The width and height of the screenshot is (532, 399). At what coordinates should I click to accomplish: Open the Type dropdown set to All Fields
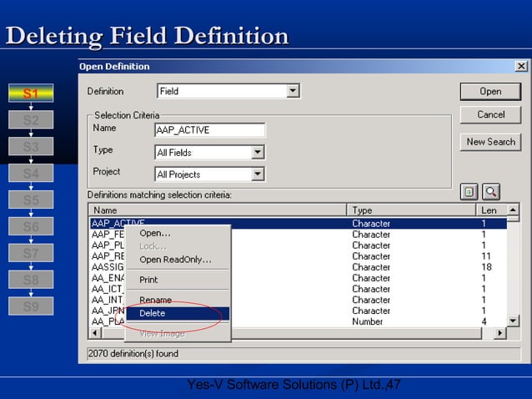[x=258, y=153]
